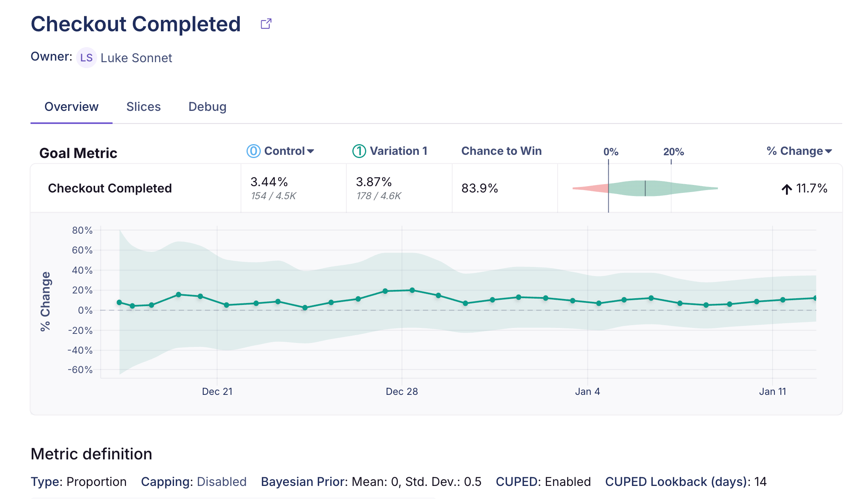Click the owner name Luke Sonnet
This screenshot has height=499, width=868.
(x=136, y=58)
